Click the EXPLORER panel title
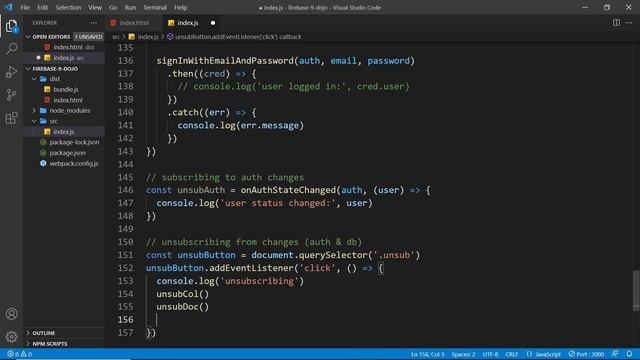The height and width of the screenshot is (360, 640). click(44, 23)
